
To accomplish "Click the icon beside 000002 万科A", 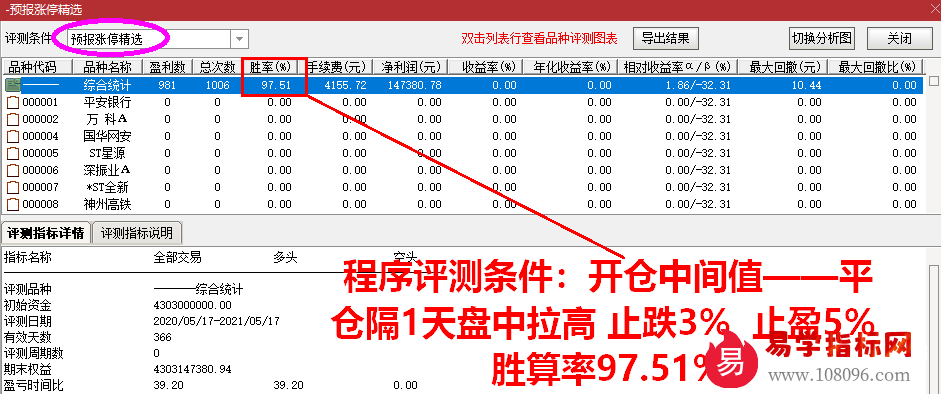I will point(12,119).
